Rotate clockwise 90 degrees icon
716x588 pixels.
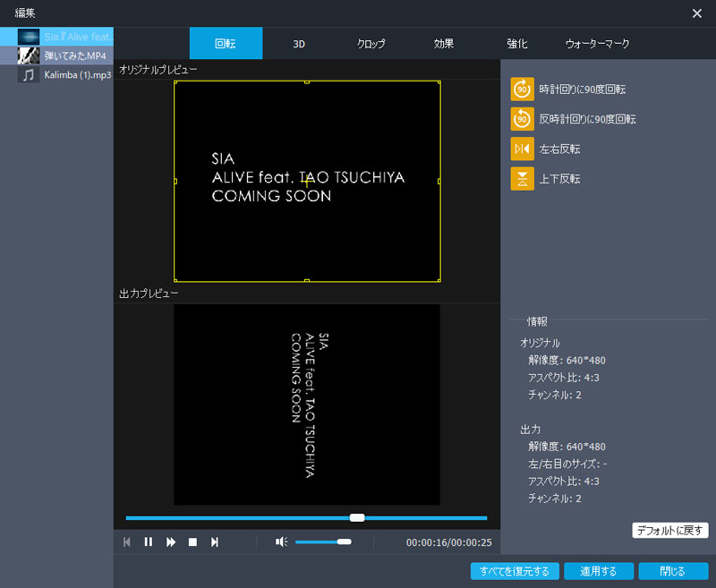point(522,89)
